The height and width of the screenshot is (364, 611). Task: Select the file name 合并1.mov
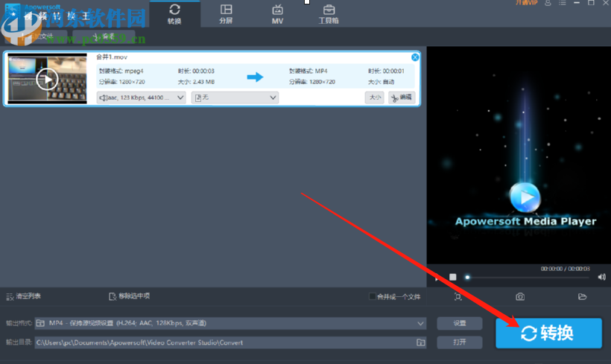(112, 57)
